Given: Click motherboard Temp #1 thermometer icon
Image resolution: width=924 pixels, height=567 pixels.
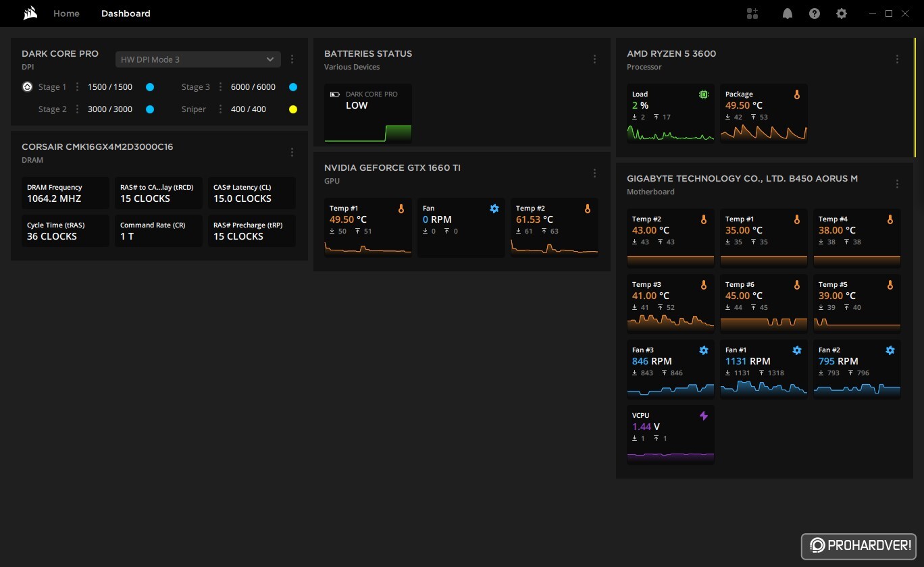Looking at the screenshot, I should pos(797,220).
